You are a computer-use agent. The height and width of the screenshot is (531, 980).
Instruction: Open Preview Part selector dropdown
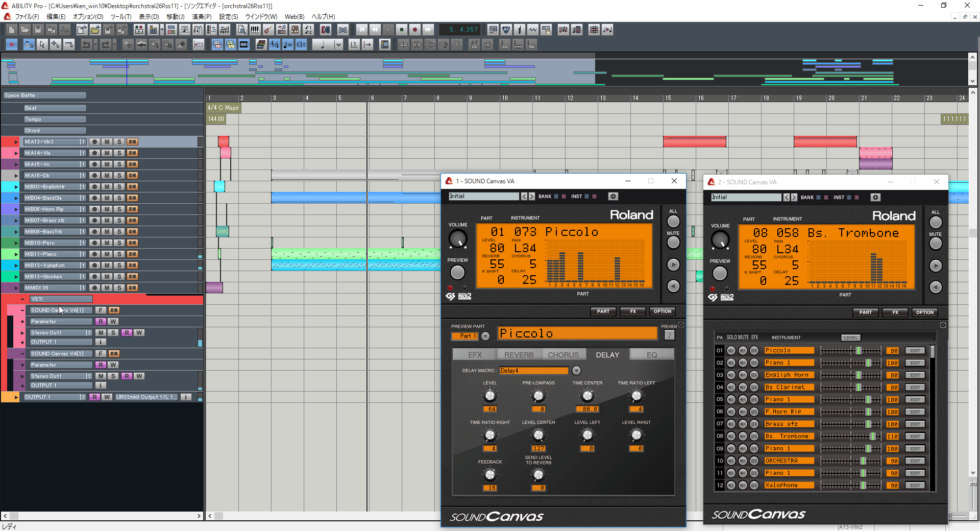[485, 336]
